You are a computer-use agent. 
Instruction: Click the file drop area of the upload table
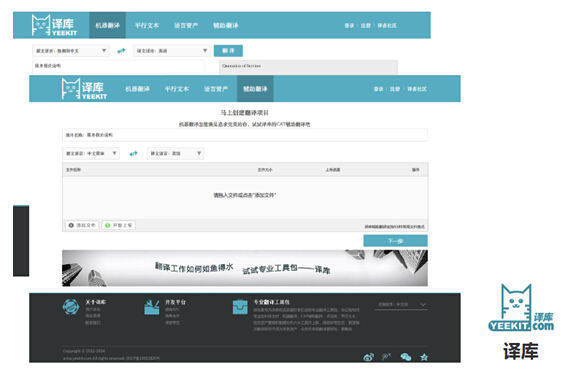click(245, 197)
